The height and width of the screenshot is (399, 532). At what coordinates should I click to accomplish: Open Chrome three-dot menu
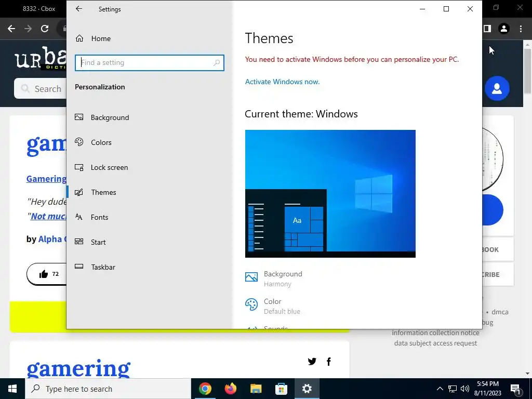pos(521,29)
